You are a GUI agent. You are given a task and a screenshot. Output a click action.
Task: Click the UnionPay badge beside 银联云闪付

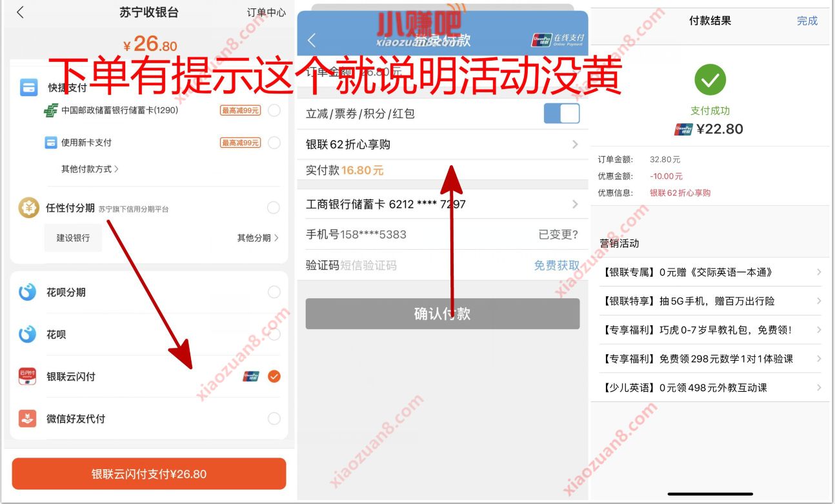tap(251, 376)
